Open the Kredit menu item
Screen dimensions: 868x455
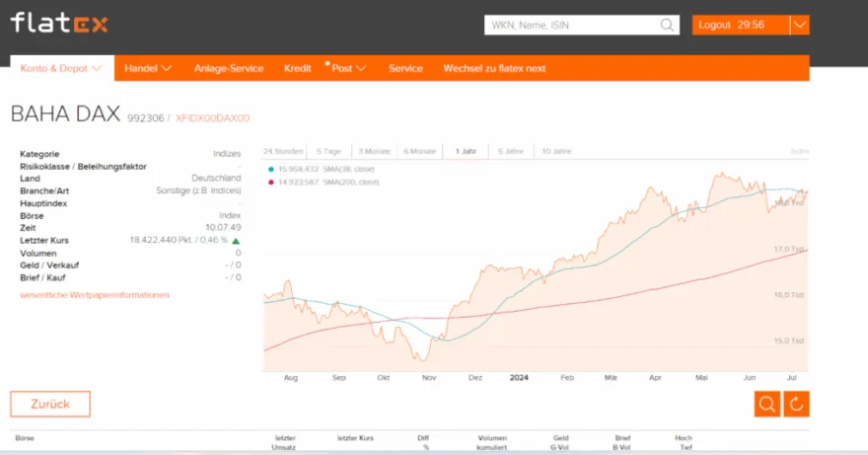pyautogui.click(x=297, y=68)
